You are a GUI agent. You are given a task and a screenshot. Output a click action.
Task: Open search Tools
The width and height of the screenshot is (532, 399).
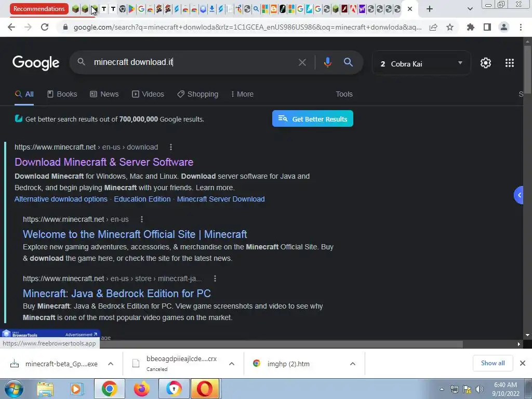(x=344, y=94)
